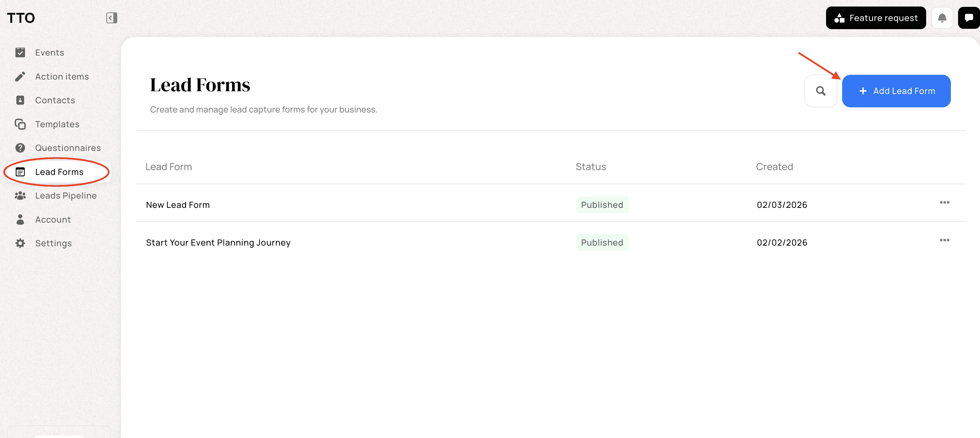Open the notifications bell
This screenshot has width=980, height=438.
coord(942,18)
